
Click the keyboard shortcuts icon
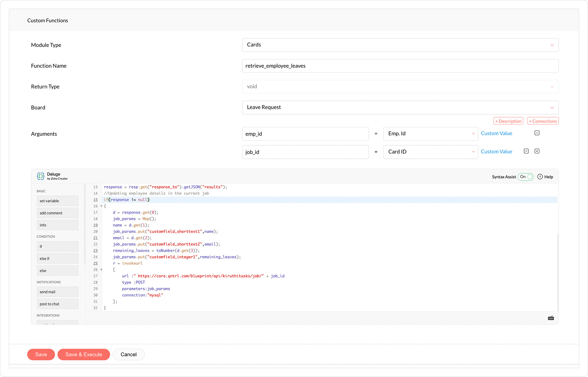click(x=551, y=318)
